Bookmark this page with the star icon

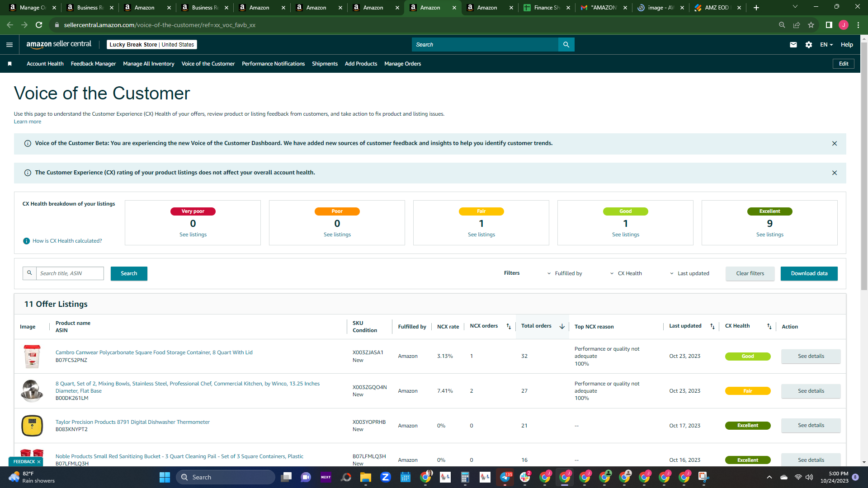[x=811, y=25]
